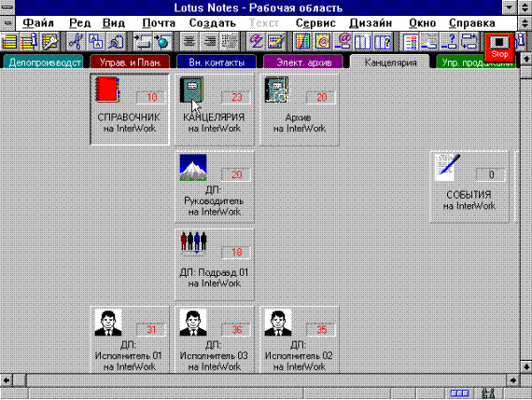
Task: Click the paste glue bottle icon
Action: pos(116,42)
